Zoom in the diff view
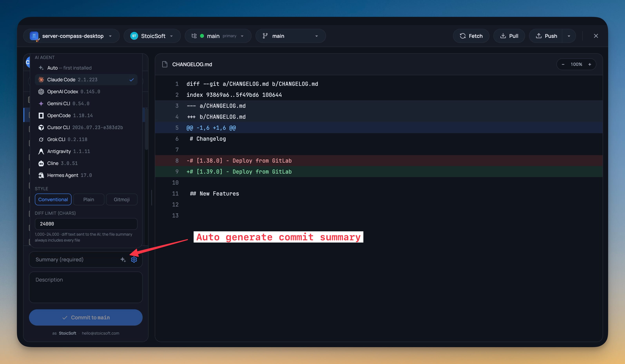 click(590, 64)
